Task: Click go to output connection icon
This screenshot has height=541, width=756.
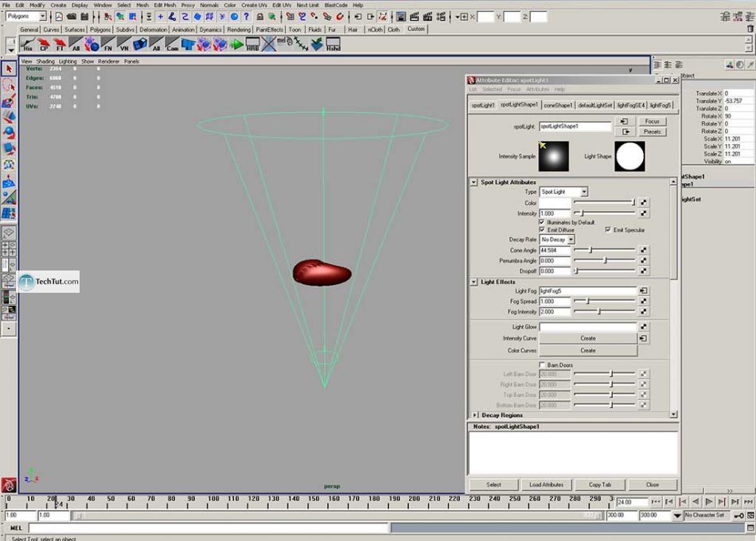Action: 625,131
